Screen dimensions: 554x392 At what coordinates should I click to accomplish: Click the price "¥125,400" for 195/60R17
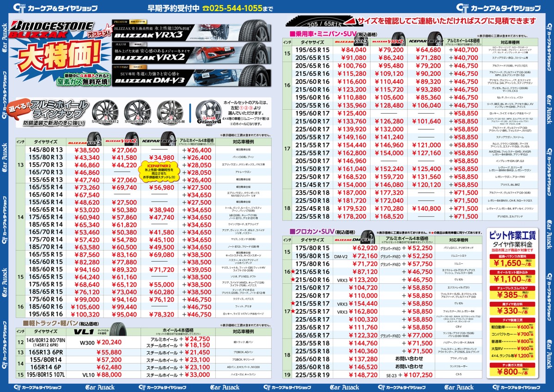[x=352, y=113]
